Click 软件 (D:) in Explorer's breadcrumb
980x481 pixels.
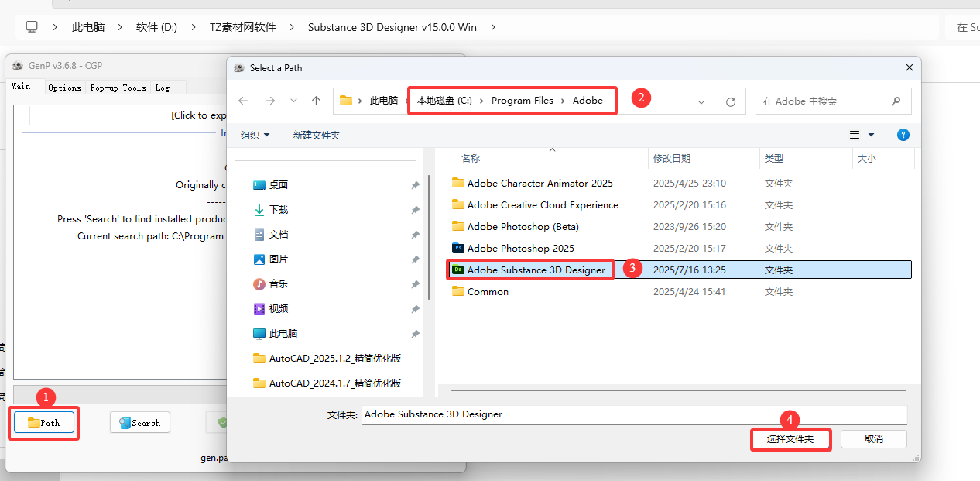point(156,27)
